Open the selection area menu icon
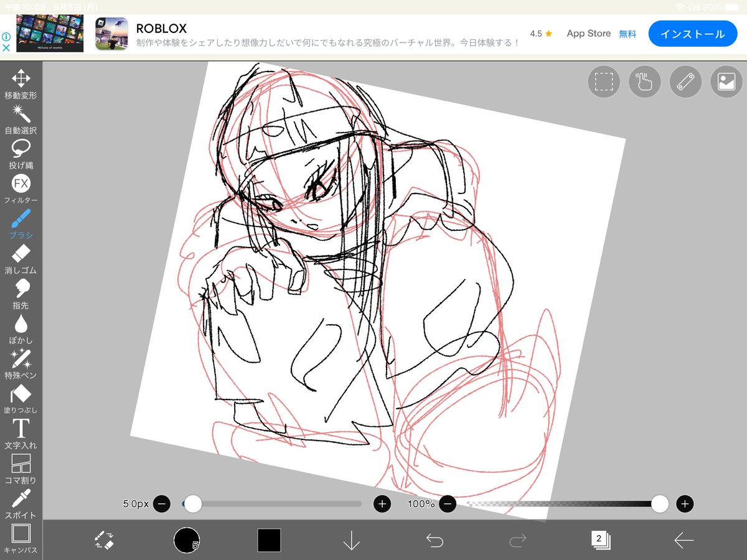747x560 pixels. [604, 82]
